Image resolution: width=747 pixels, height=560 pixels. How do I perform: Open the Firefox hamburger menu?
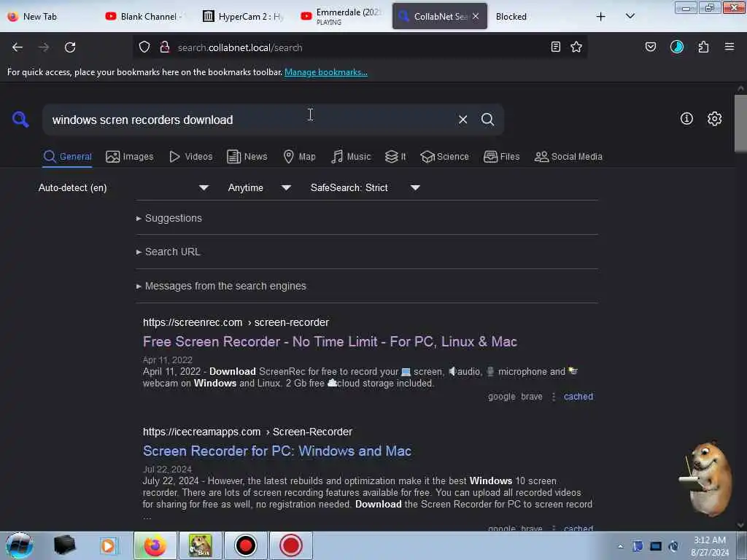click(x=729, y=47)
